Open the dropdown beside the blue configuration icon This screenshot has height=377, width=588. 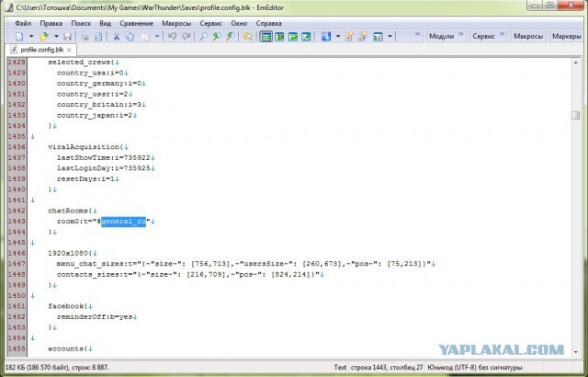[338, 37]
